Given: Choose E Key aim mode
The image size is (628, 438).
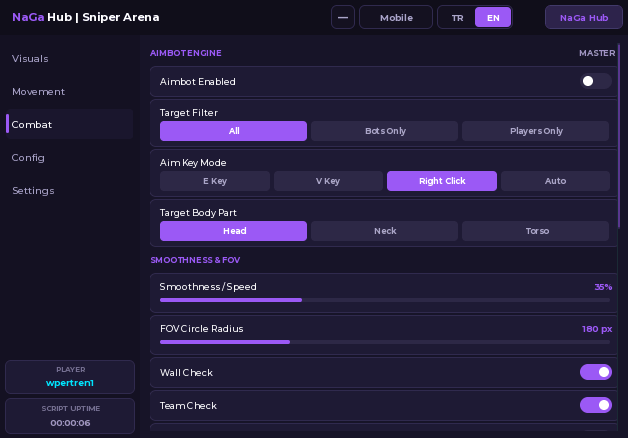Looking at the screenshot, I should coord(215,181).
